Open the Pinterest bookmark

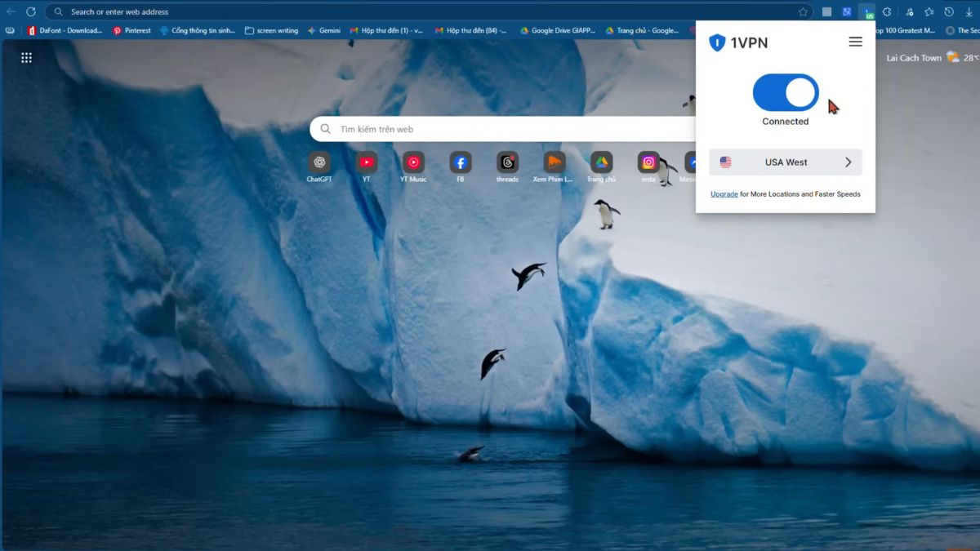click(x=131, y=31)
